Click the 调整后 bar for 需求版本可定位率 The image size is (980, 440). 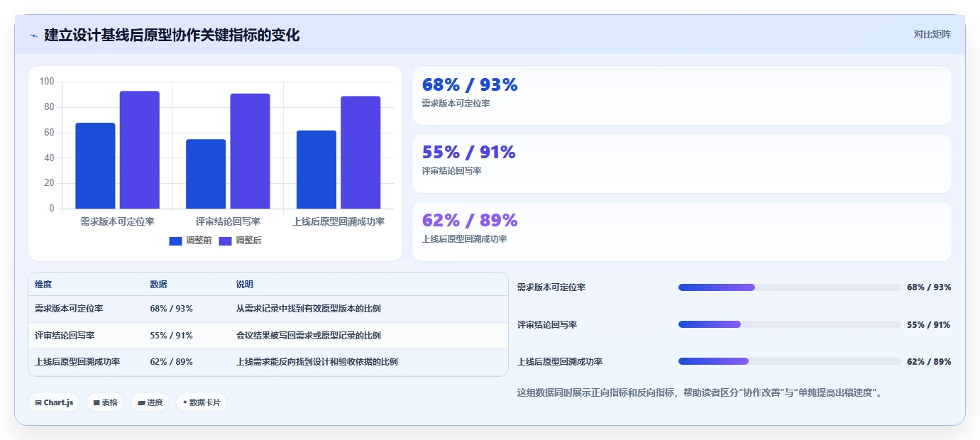pos(140,150)
